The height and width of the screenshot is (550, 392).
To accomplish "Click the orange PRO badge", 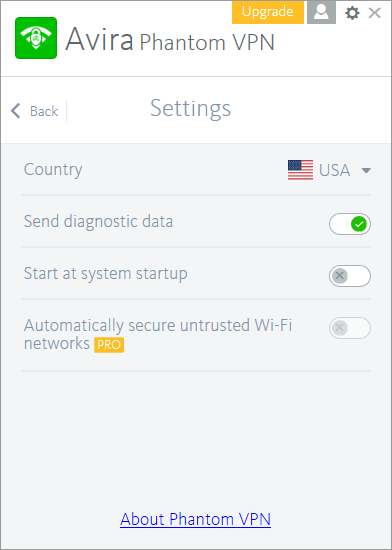I will (x=109, y=345).
